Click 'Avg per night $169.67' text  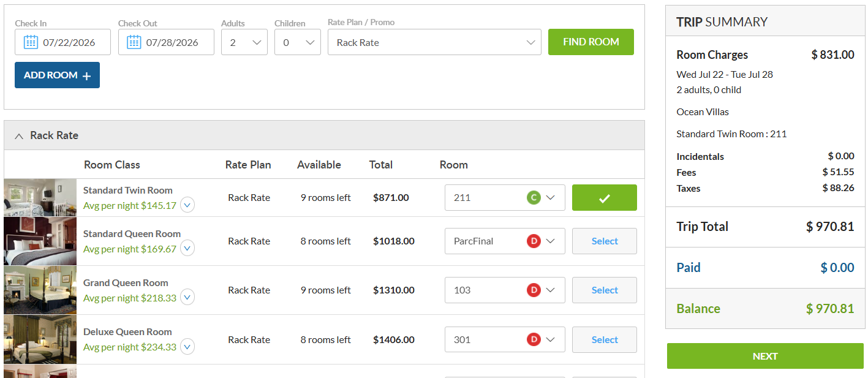tap(130, 249)
